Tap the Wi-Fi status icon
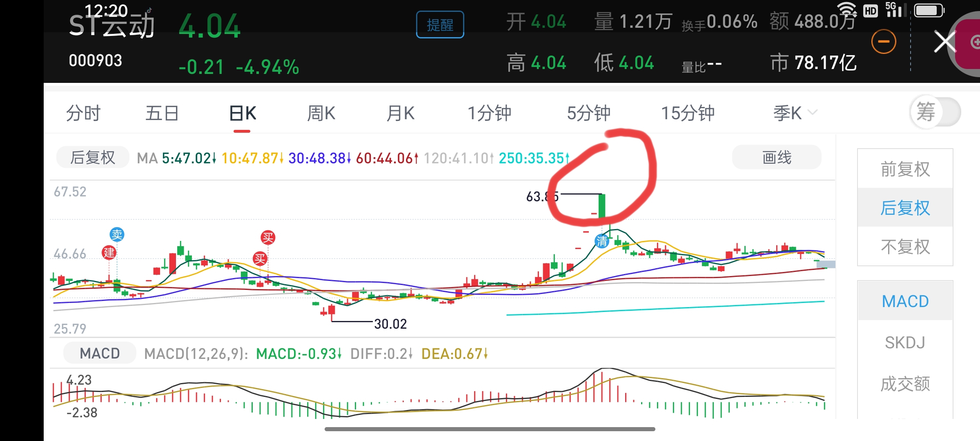Screen dimensions: 980x441 846,10
